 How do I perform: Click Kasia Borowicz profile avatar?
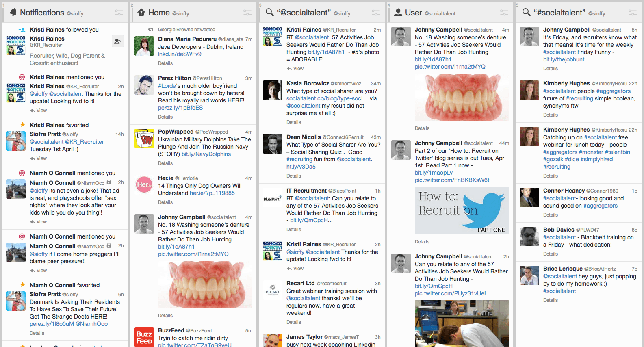pyautogui.click(x=273, y=90)
